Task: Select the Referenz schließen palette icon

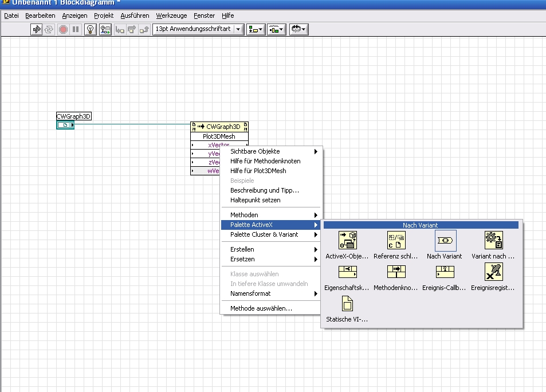Action: pos(396,241)
